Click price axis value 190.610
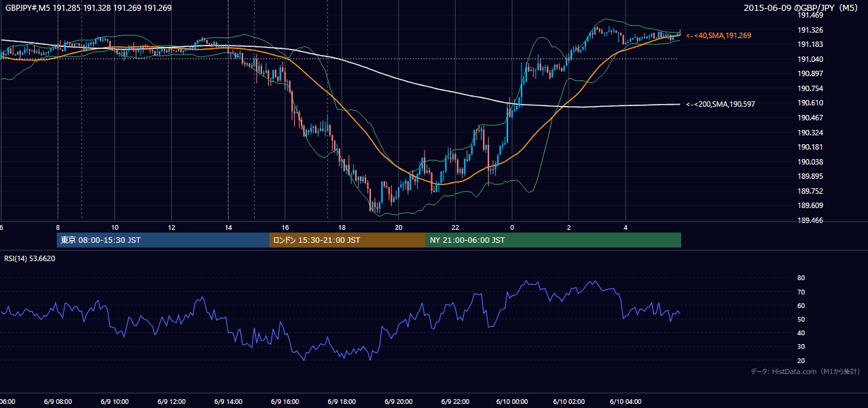The width and height of the screenshot is (868, 408). click(x=810, y=103)
